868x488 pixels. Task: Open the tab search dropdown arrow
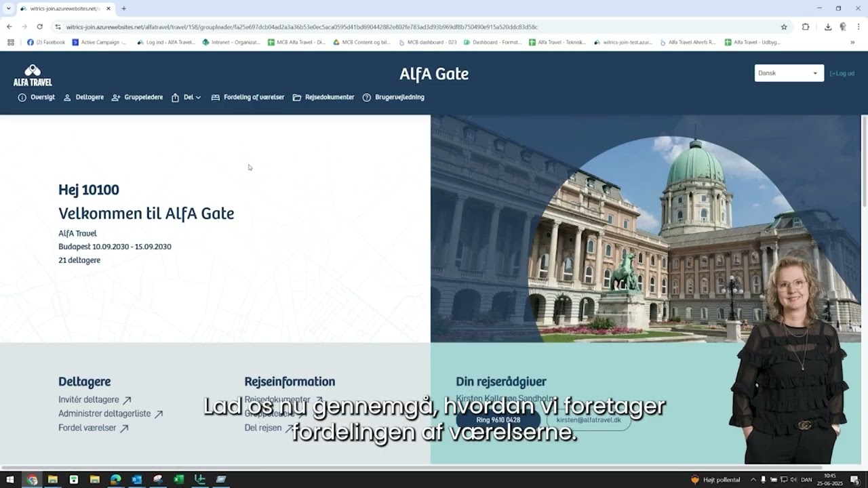(8, 9)
